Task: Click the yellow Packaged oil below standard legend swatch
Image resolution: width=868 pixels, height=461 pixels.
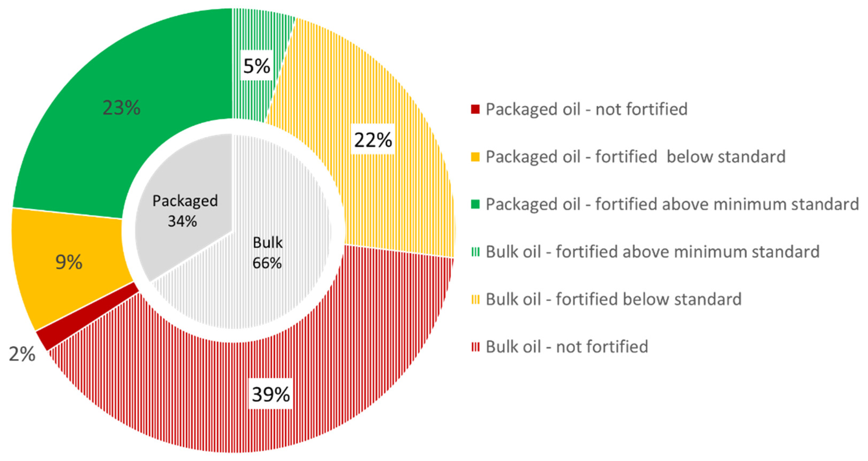Action: (475, 157)
